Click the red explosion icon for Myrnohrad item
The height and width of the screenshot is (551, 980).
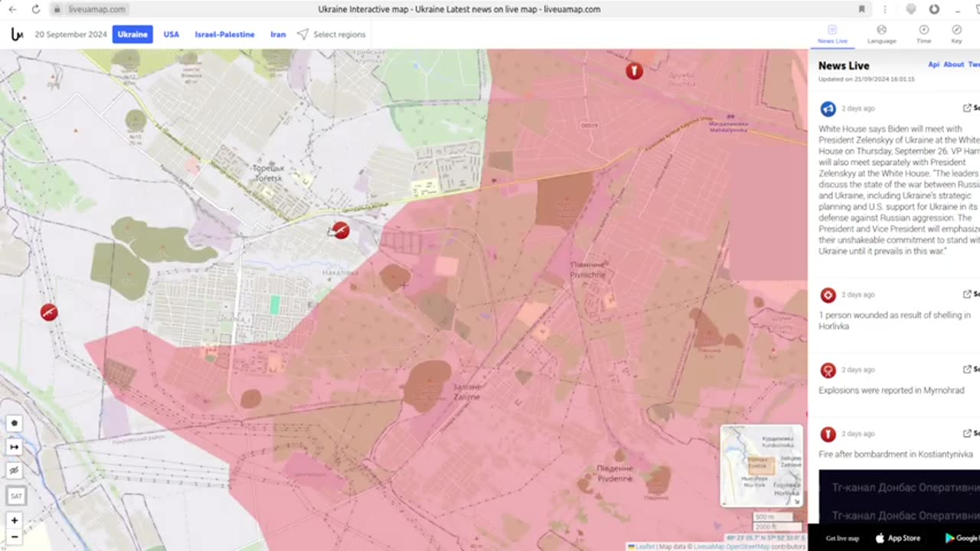click(x=828, y=370)
